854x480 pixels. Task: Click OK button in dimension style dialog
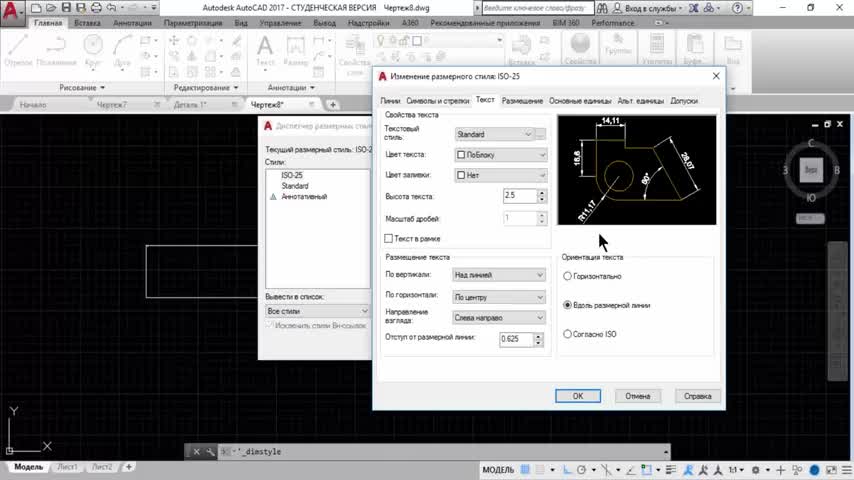578,396
